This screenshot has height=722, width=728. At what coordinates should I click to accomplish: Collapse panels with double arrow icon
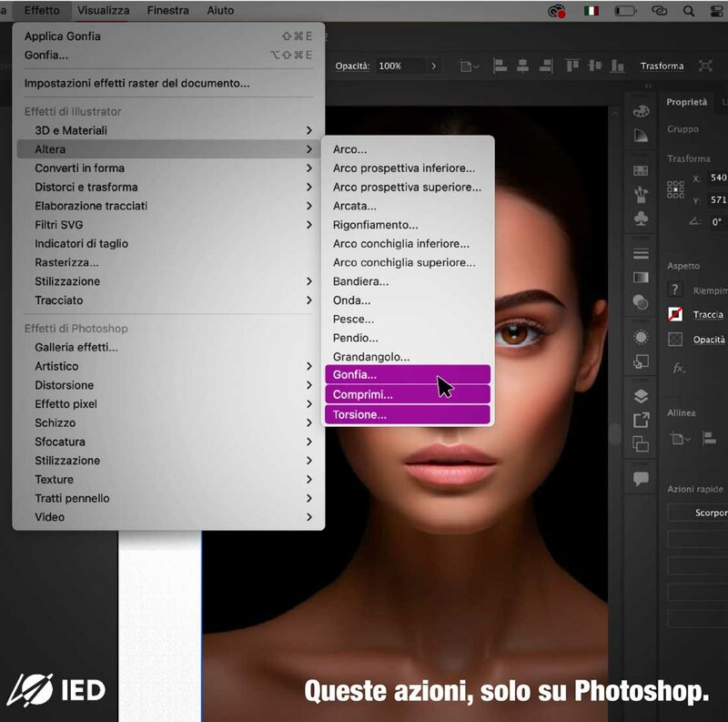click(x=648, y=86)
